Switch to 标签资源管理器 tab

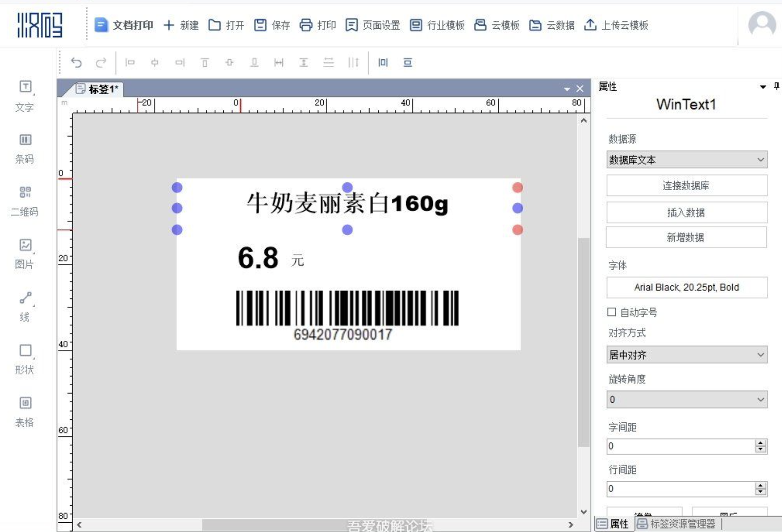677,524
